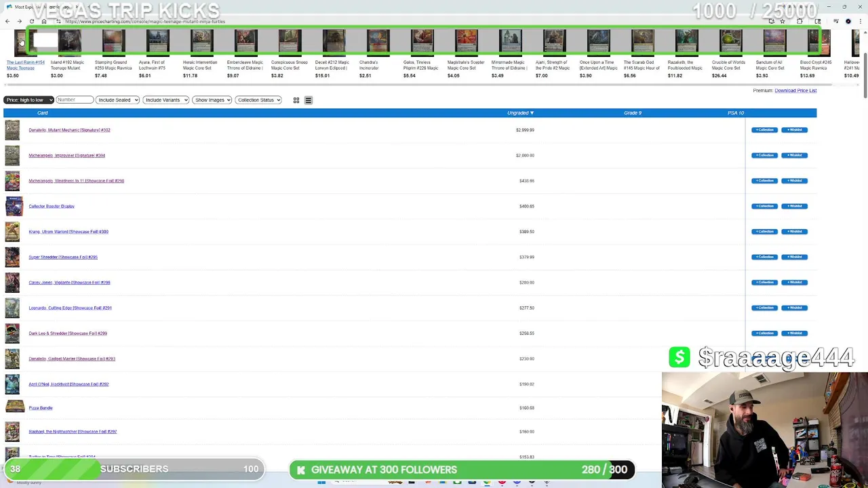Viewport: 868px width, 488px height.
Task: Add Collector Booster Display to Collection
Action: [x=764, y=206]
